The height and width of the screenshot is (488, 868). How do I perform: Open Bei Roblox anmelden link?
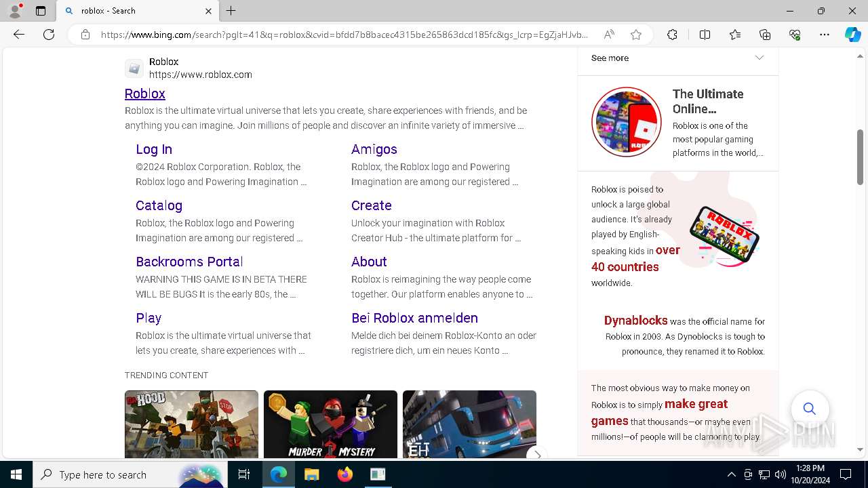click(414, 318)
